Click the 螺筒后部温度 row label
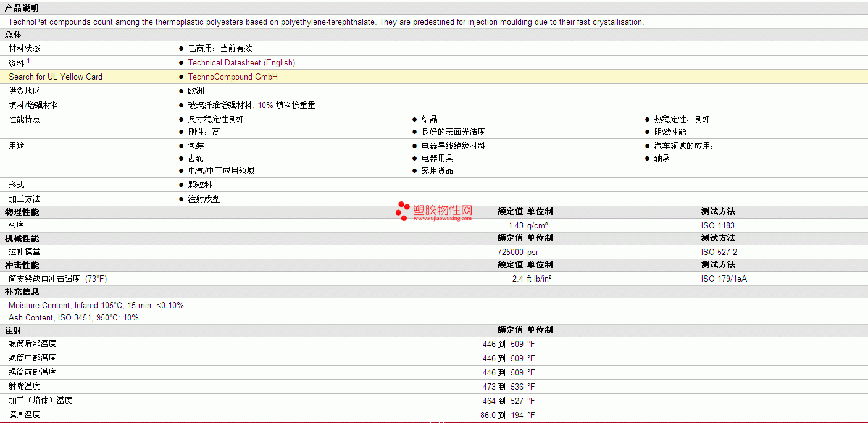 33,344
